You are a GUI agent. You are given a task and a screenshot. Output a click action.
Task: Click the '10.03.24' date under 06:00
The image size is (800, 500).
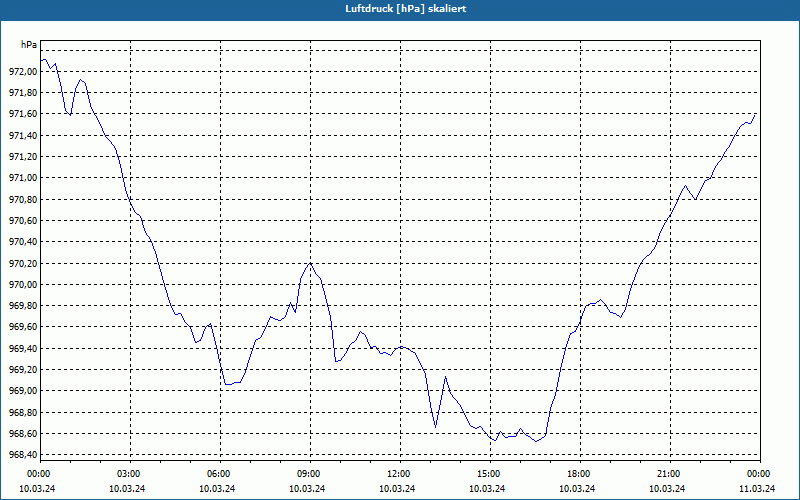[217, 488]
